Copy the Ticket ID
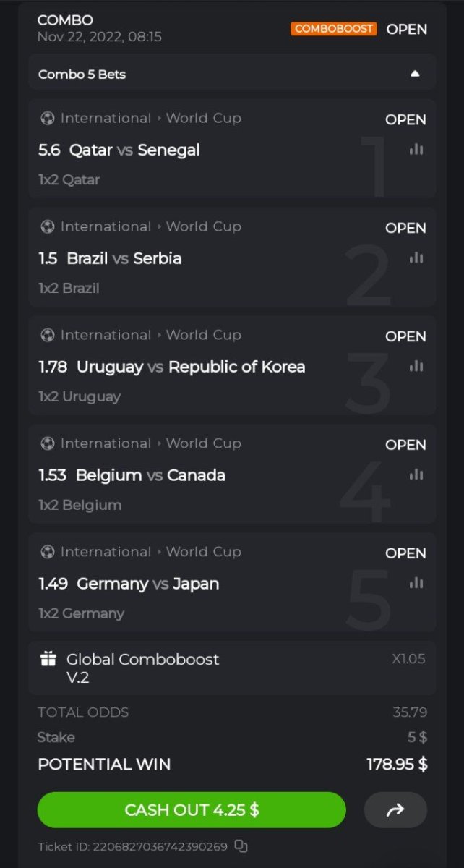 coord(241,846)
